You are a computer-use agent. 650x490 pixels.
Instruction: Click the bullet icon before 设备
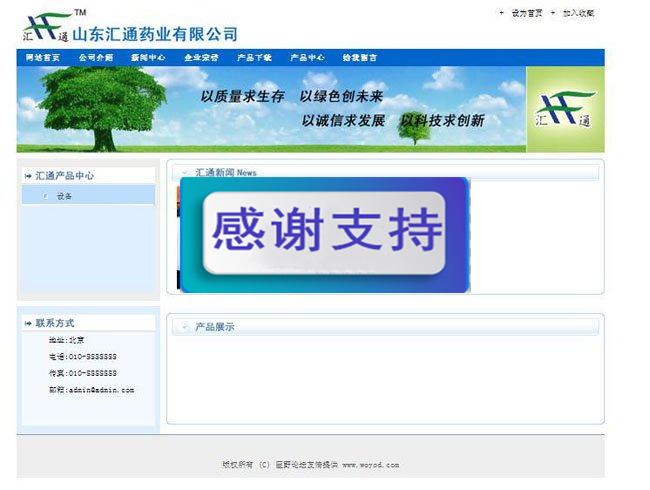tap(46, 196)
